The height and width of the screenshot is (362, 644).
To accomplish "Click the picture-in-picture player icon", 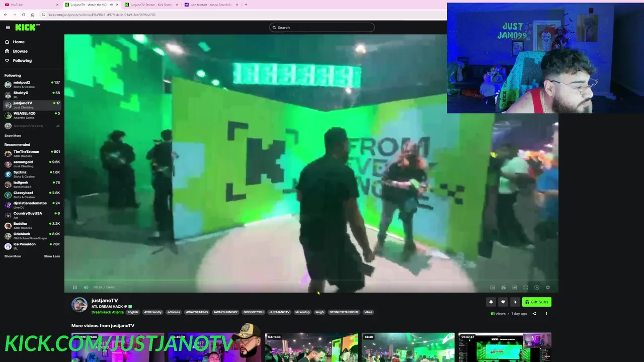I will pyautogui.click(x=493, y=288).
